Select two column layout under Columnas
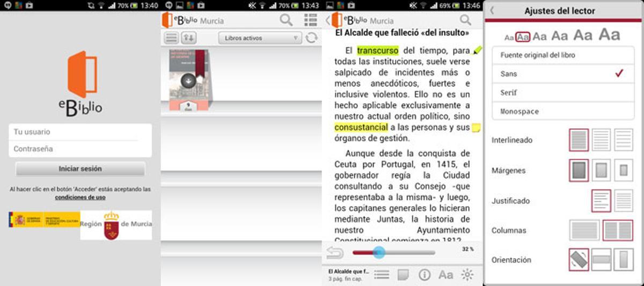The image size is (644, 286). tap(618, 231)
